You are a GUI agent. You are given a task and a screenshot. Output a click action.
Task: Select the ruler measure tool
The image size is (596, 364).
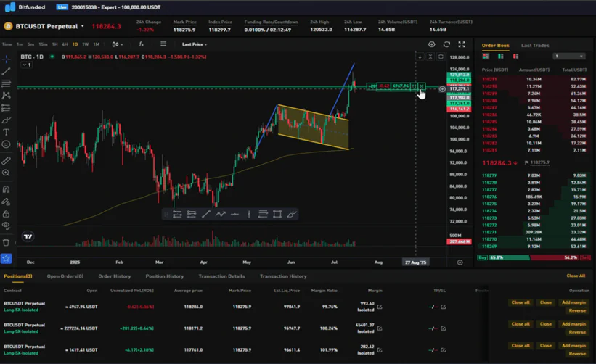[6, 160]
